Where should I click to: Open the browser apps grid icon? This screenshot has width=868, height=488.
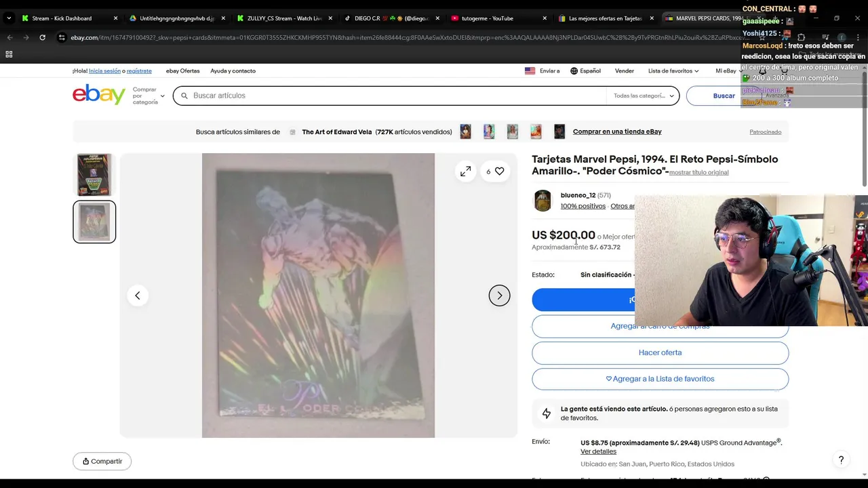click(x=9, y=54)
